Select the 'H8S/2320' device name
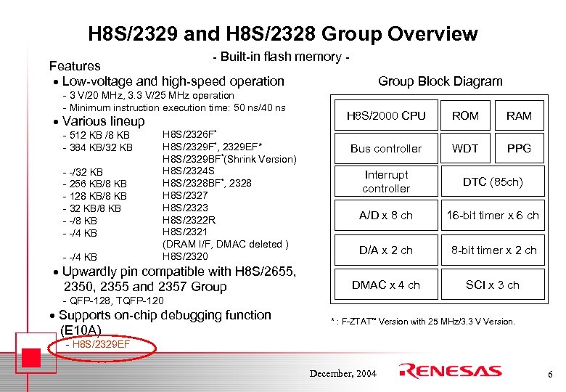The image size is (566, 392). pos(185,256)
